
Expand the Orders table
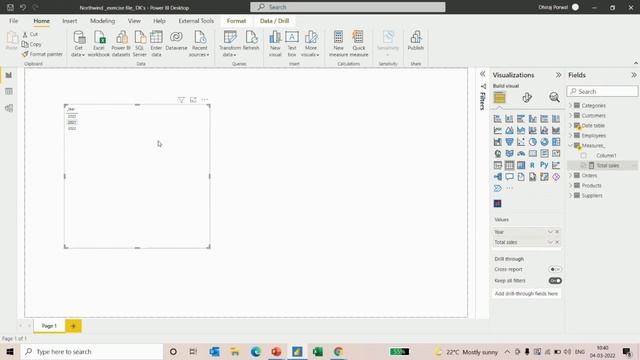571,176
